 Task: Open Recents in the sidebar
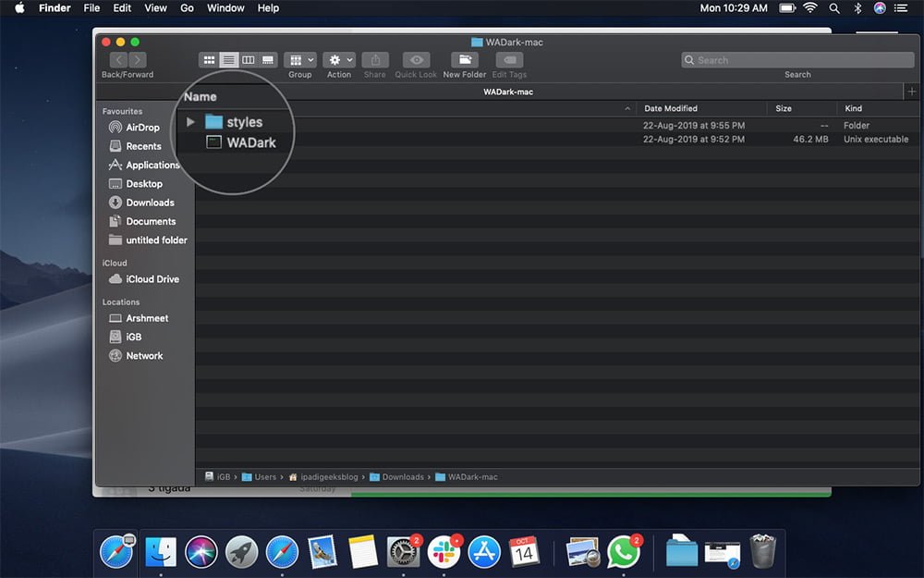pos(135,146)
